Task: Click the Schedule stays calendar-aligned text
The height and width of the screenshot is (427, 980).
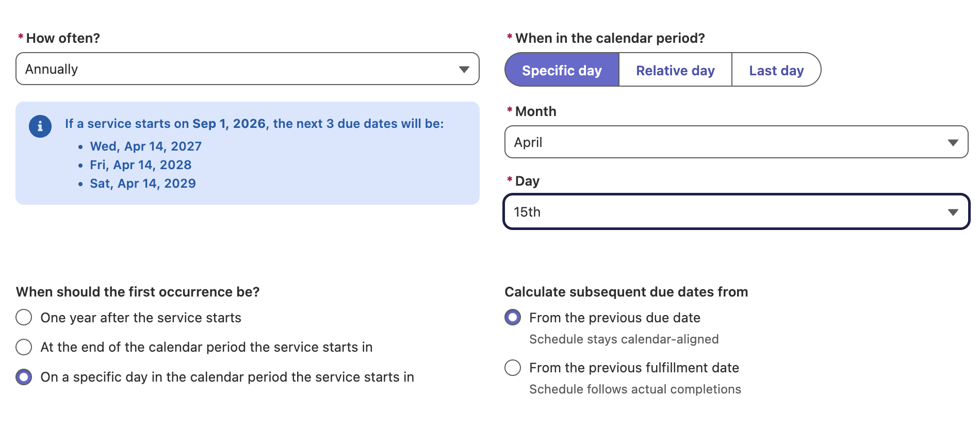Action: pos(624,339)
